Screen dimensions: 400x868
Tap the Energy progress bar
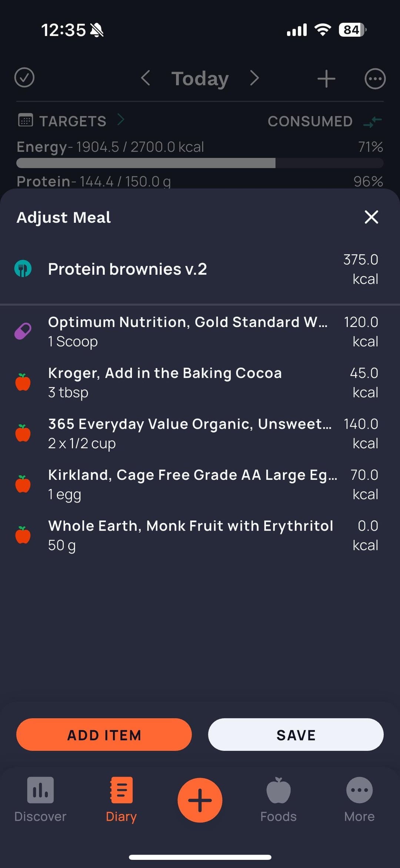[x=200, y=163]
